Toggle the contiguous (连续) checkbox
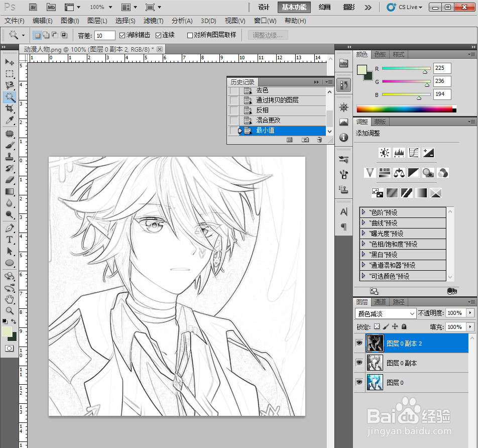478x448 pixels. point(158,35)
